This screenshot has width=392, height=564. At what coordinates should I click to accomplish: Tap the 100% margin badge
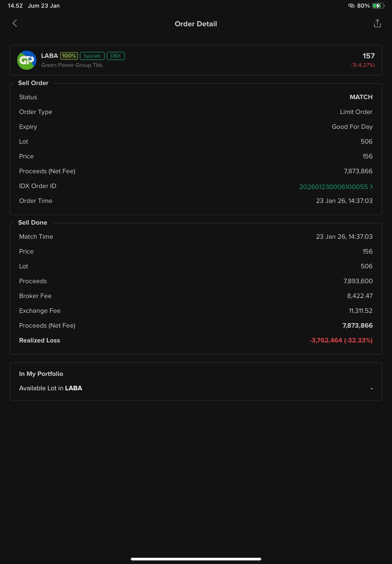tap(69, 56)
